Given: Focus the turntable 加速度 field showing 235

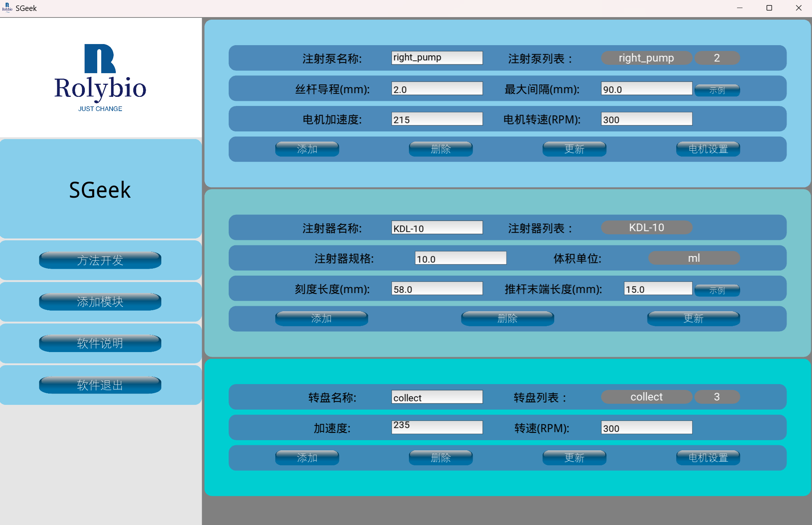Looking at the screenshot, I should coord(437,428).
